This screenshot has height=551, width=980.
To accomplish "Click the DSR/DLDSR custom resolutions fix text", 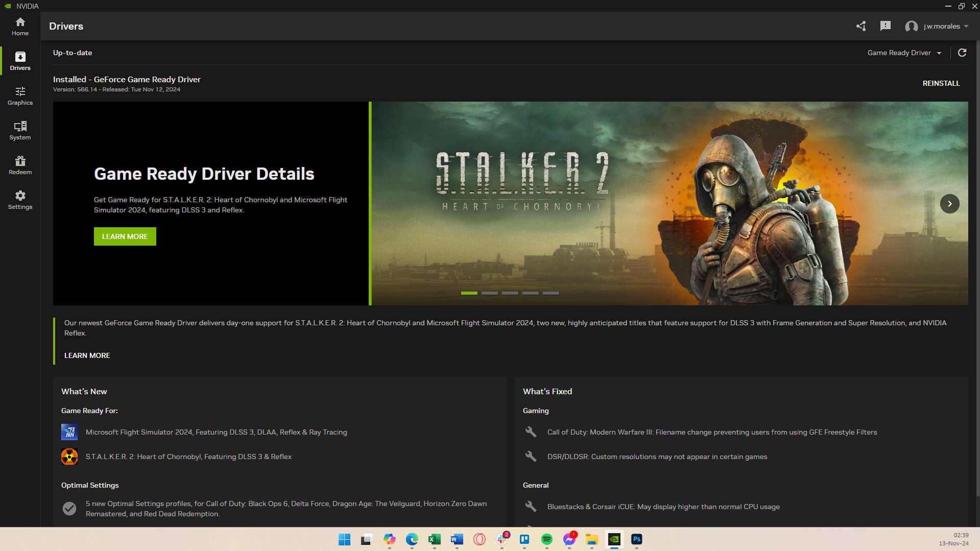I will [x=657, y=457].
